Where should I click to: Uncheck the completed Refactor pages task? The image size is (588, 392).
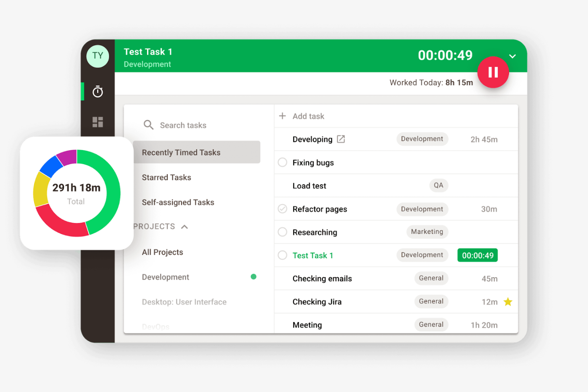282,209
